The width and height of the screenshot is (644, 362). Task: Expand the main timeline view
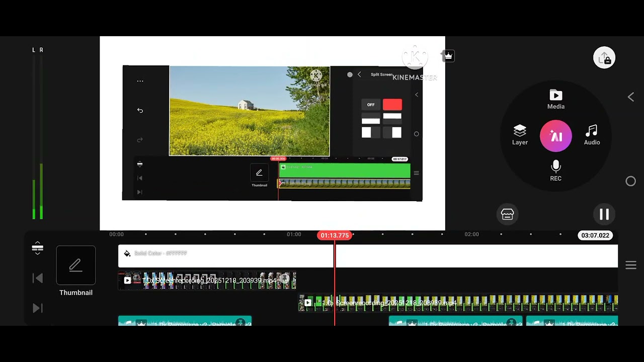tap(37, 248)
